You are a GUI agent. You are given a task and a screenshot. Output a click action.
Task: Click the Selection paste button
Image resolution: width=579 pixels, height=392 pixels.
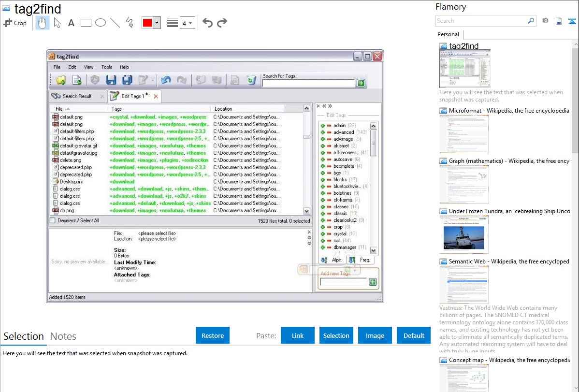tap(336, 335)
